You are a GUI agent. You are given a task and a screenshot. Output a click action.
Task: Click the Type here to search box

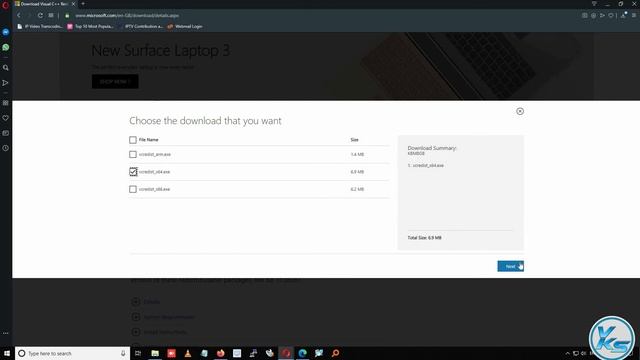72,353
